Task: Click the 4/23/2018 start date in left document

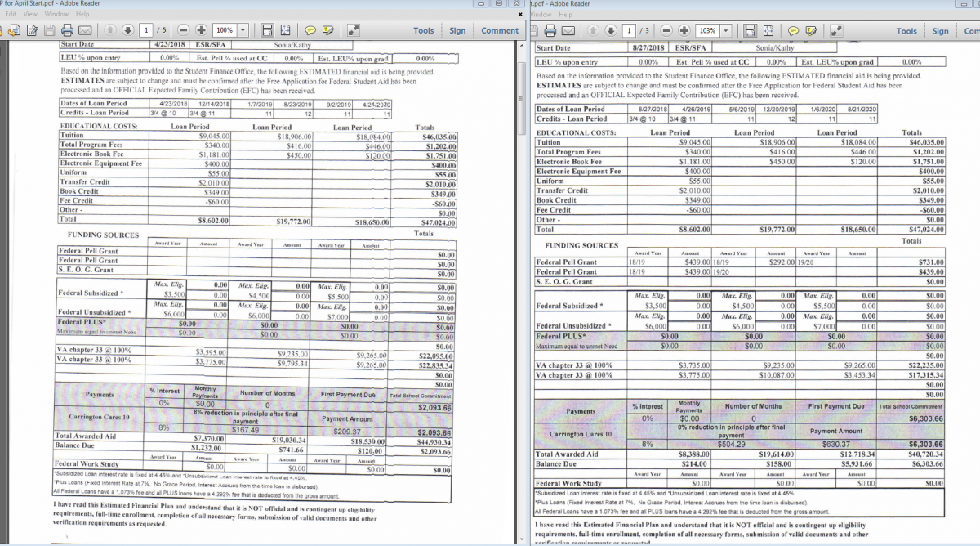Action: pyautogui.click(x=170, y=44)
